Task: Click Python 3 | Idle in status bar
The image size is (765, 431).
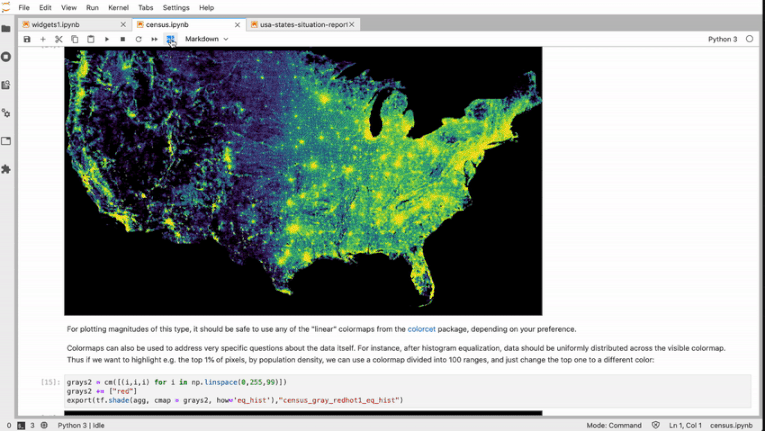Action: pyautogui.click(x=81, y=426)
